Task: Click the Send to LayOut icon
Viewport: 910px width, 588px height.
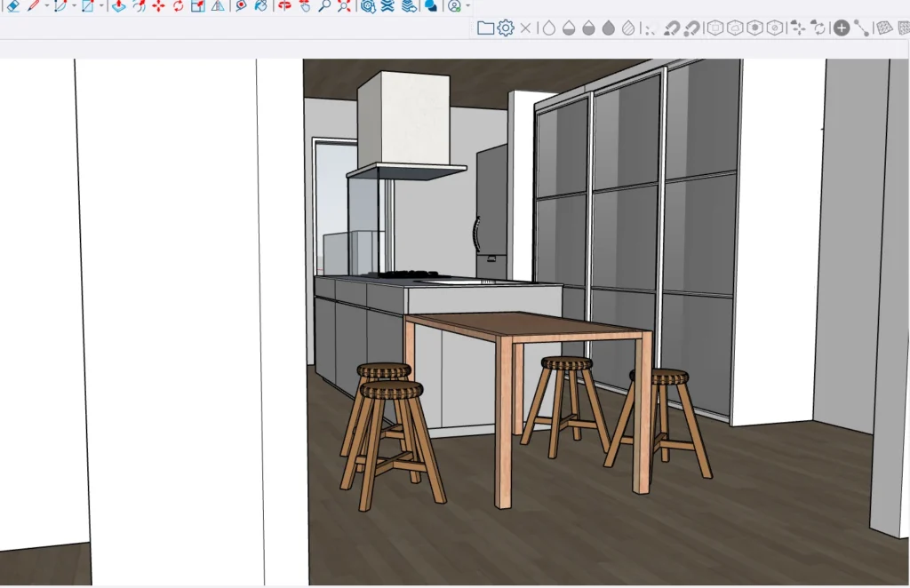Action: (409, 6)
